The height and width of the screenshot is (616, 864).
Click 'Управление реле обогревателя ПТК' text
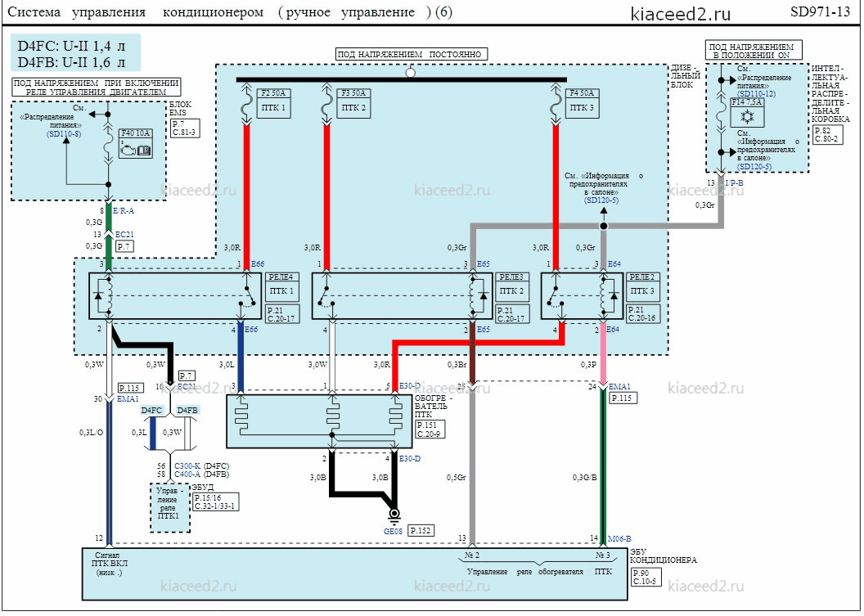pyautogui.click(x=539, y=571)
